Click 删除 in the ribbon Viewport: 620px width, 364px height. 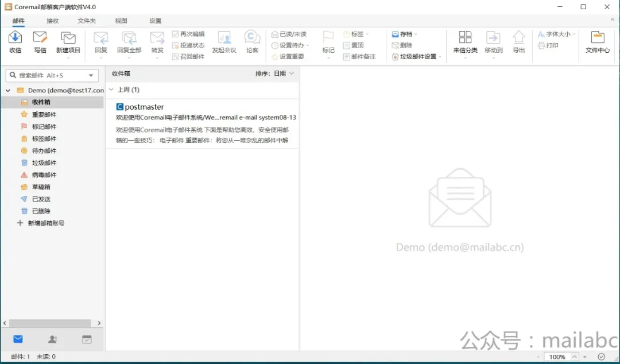402,45
